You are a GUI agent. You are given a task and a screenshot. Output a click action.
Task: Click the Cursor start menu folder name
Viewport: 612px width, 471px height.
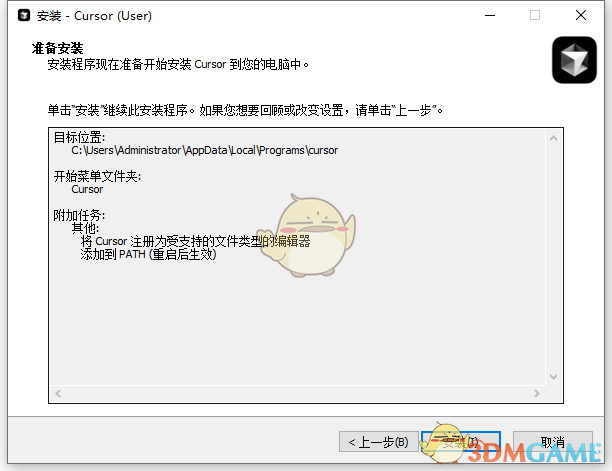click(87, 189)
